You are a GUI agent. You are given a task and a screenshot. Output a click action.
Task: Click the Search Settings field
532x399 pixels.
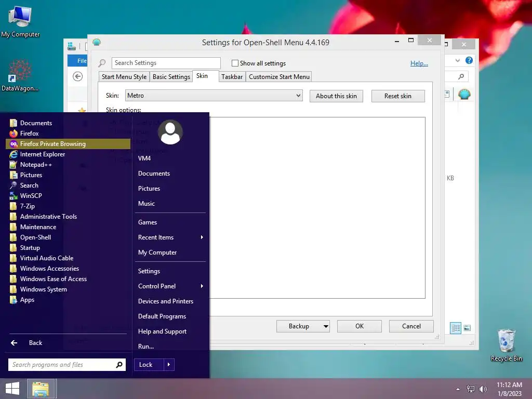(x=166, y=63)
